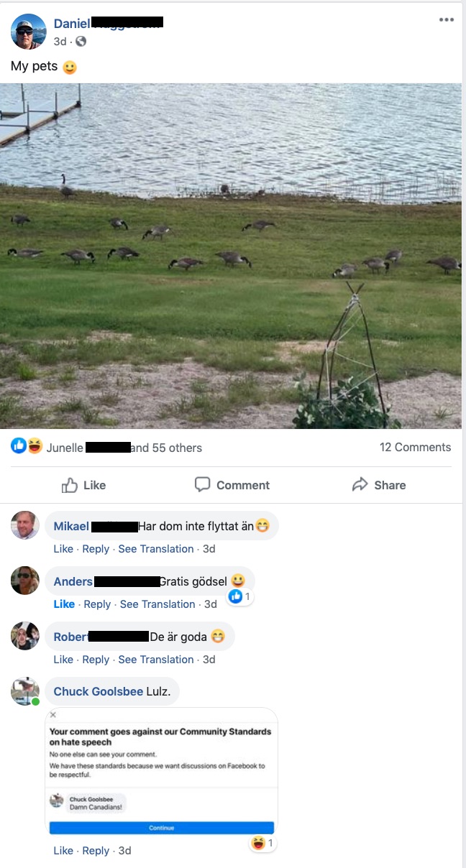This screenshot has width=466, height=868.
Task: Reply to Robert's comment
Action: pyautogui.click(x=96, y=660)
